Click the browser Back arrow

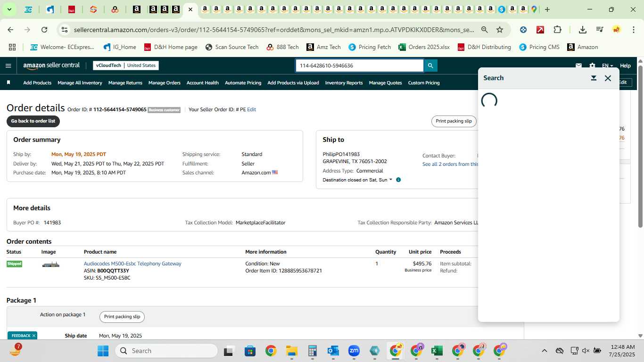click(x=10, y=30)
